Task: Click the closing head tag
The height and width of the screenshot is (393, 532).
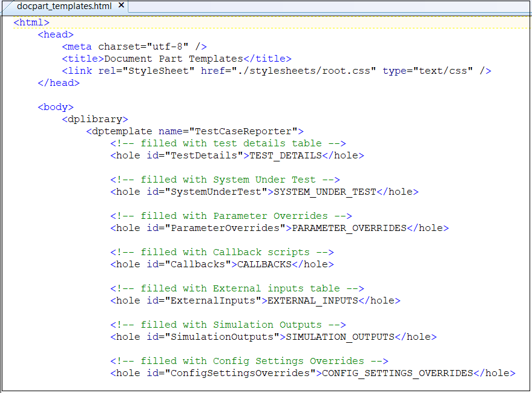Action: click(x=58, y=83)
